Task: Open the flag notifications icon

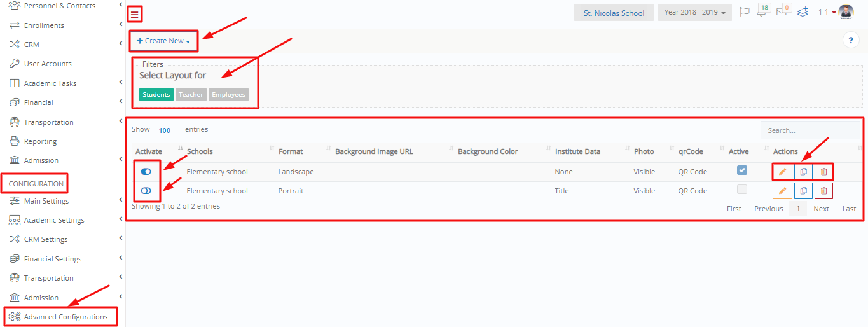Action: coord(745,12)
